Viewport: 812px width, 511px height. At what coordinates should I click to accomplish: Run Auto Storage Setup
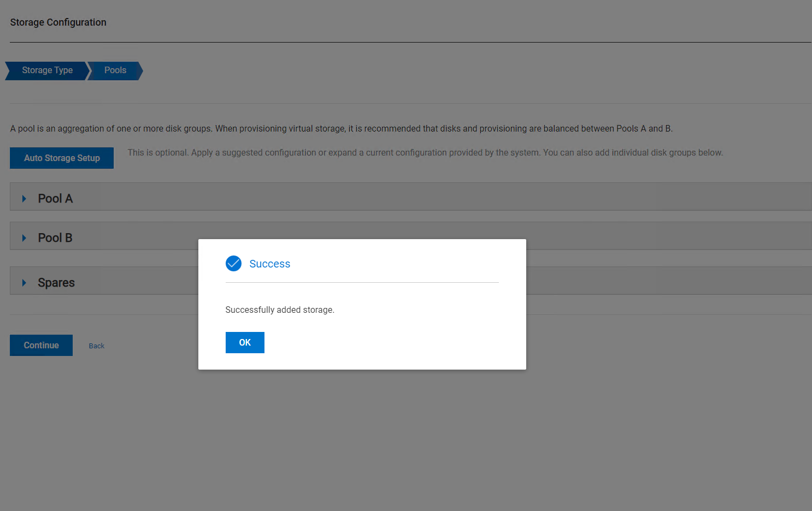pyautogui.click(x=62, y=158)
